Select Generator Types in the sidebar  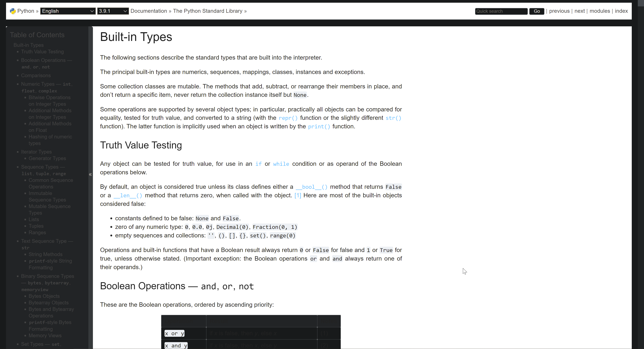pos(47,158)
